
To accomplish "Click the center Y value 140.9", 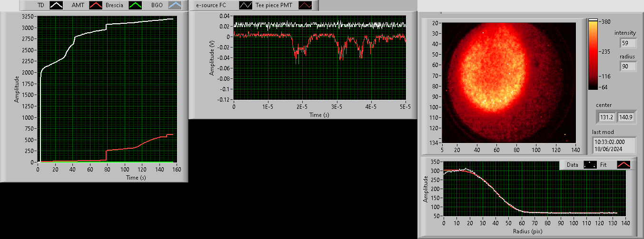I will [x=625, y=116].
